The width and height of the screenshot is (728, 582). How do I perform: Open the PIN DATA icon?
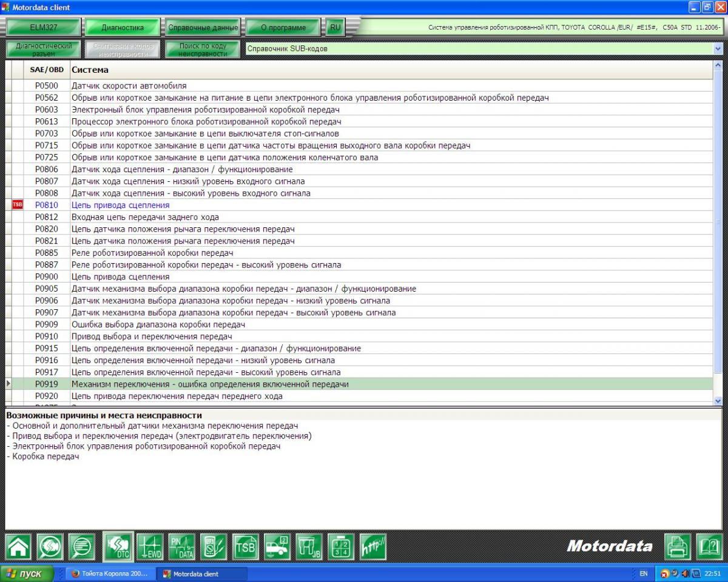[181, 546]
